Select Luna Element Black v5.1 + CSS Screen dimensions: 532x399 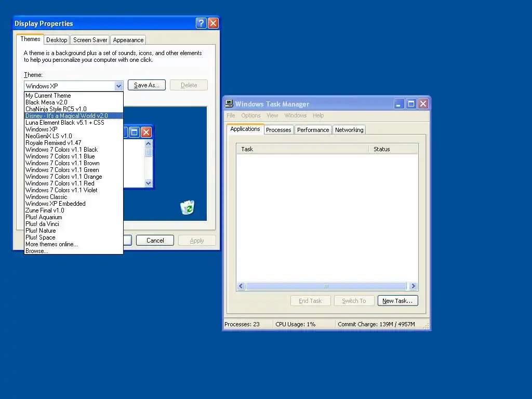[74, 123]
